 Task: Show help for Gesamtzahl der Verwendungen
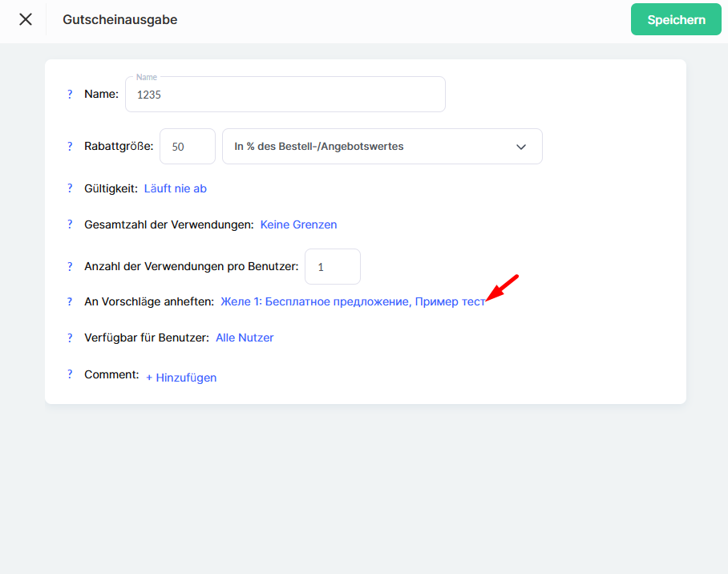tap(70, 224)
